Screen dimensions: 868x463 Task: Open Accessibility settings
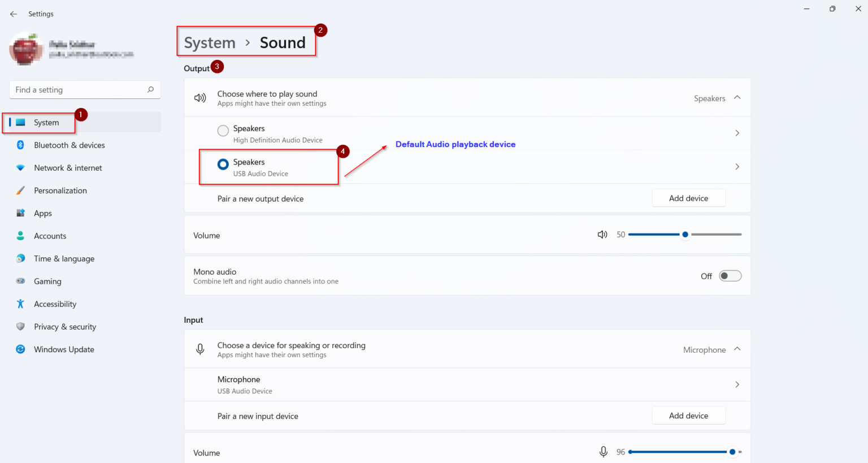coord(55,304)
